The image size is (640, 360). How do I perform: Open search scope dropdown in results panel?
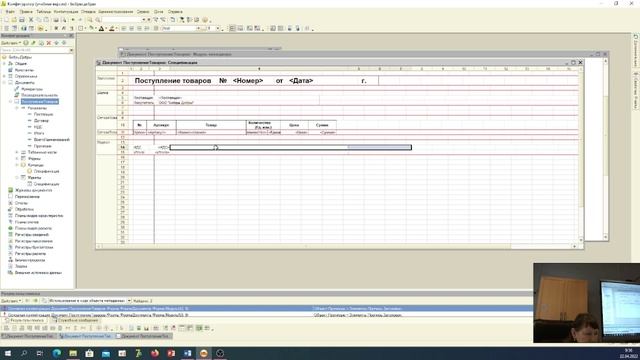click(x=129, y=300)
